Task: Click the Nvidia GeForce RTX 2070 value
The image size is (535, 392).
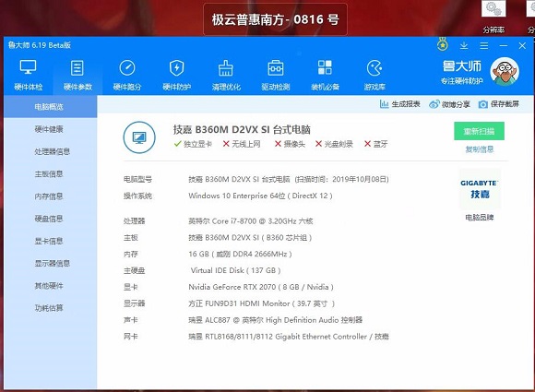Action: (261, 287)
